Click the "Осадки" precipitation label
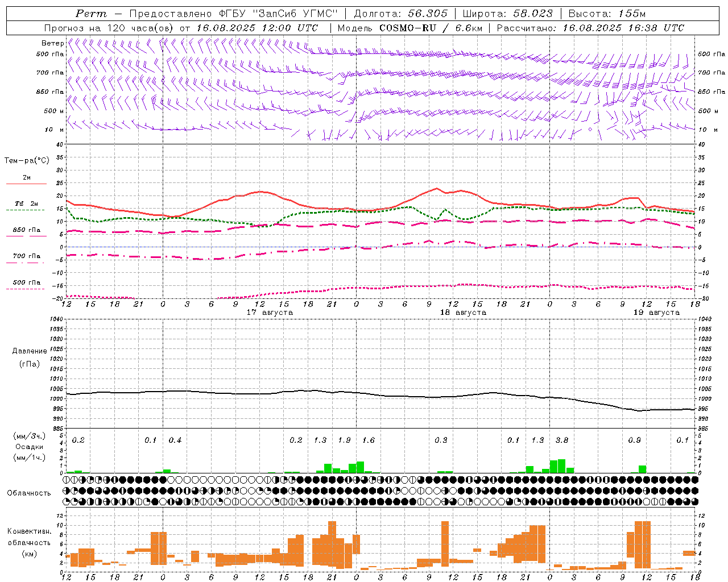The height and width of the screenshot is (582, 728). point(30,447)
